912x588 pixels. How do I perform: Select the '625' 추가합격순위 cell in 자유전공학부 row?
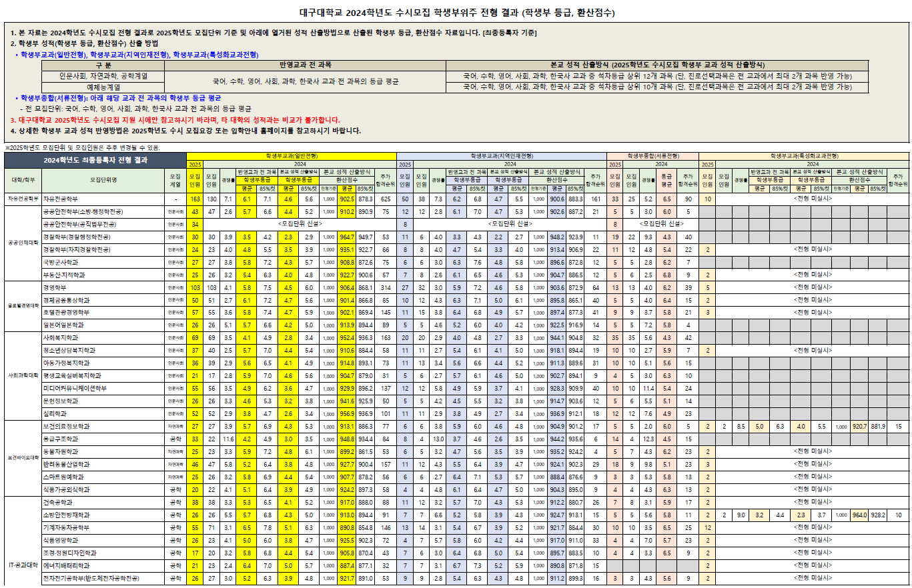386,199
